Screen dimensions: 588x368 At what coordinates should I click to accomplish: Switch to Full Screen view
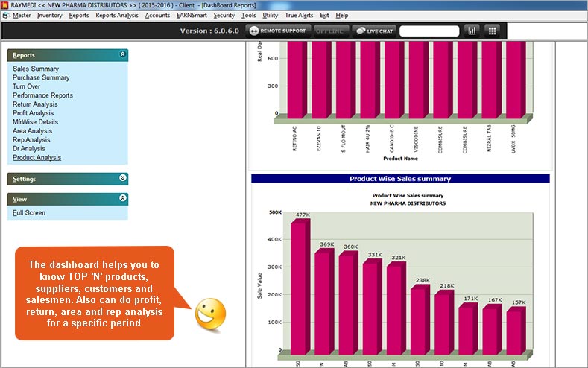tap(29, 213)
